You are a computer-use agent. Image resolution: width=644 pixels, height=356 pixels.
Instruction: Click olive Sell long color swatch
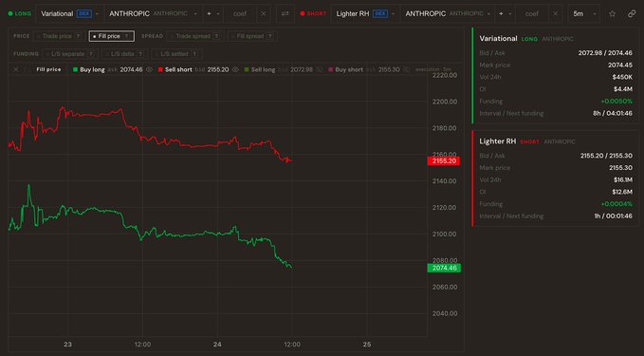(247, 69)
